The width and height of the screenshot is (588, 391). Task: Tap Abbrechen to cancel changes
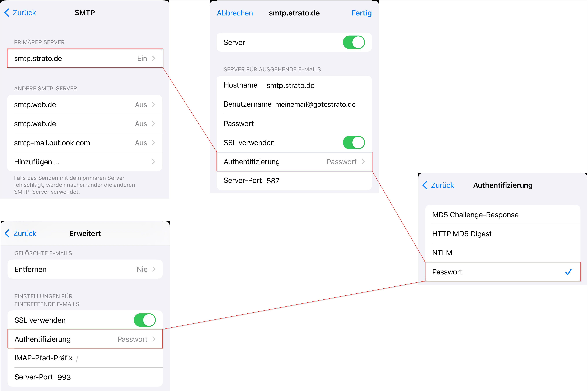click(x=234, y=13)
